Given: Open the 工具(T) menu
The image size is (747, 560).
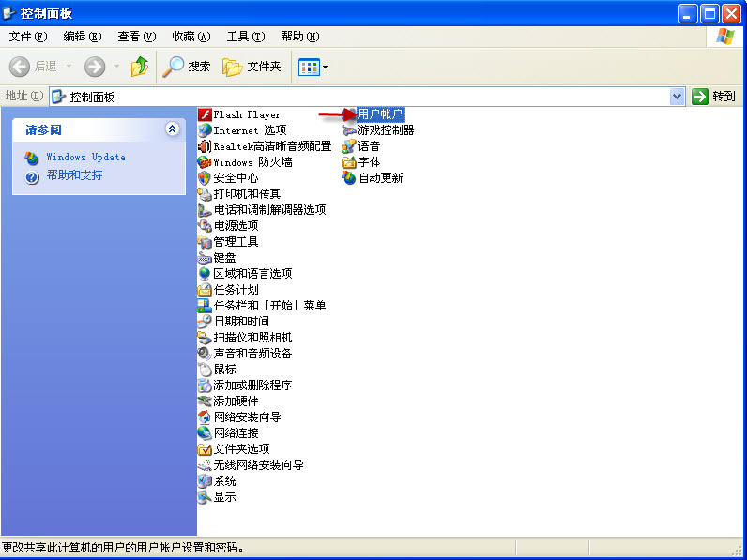Looking at the screenshot, I should point(246,37).
